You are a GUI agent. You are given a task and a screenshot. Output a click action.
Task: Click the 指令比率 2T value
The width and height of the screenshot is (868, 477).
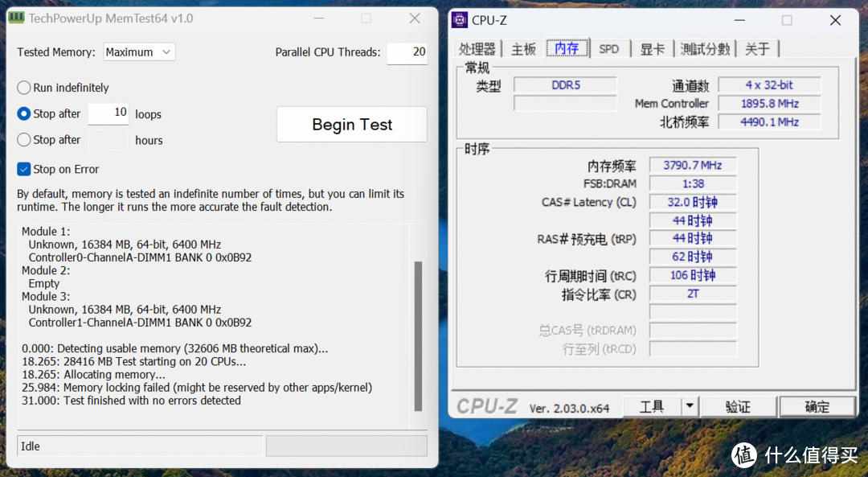pos(693,294)
